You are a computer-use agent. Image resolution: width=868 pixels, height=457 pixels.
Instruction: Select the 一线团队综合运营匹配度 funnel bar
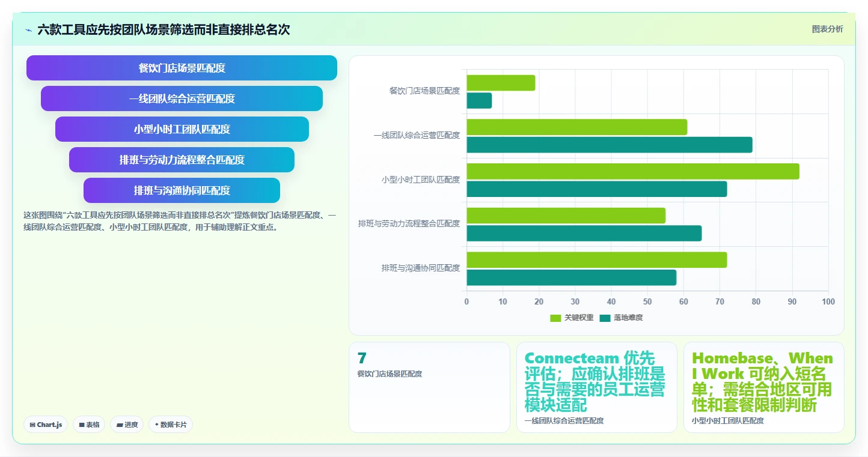pos(182,98)
